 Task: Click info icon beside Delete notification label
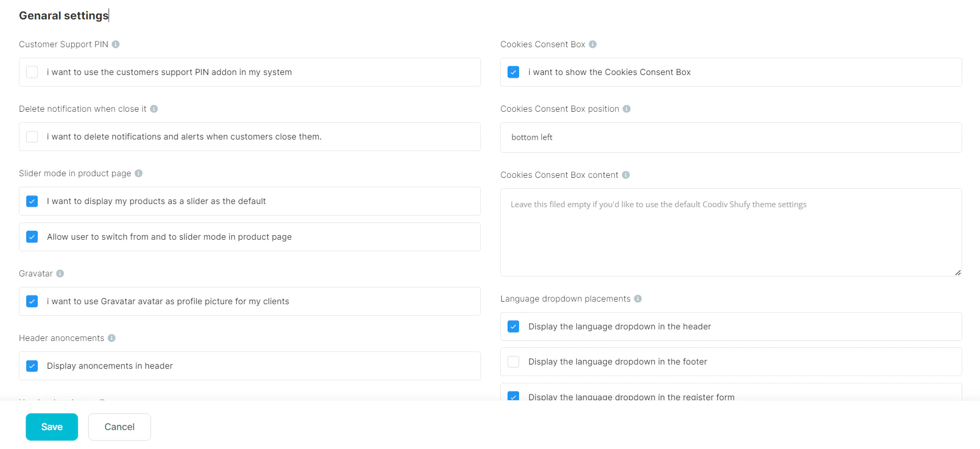[154, 109]
